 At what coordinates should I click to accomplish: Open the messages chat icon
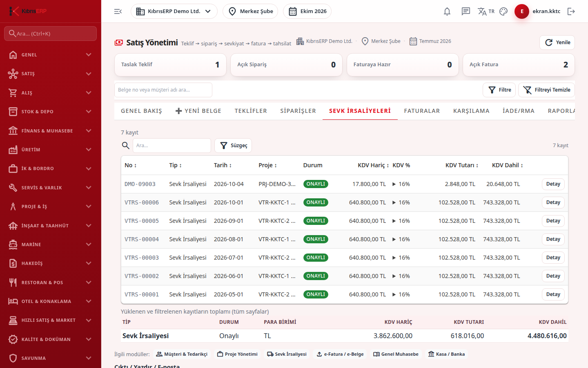pos(466,11)
